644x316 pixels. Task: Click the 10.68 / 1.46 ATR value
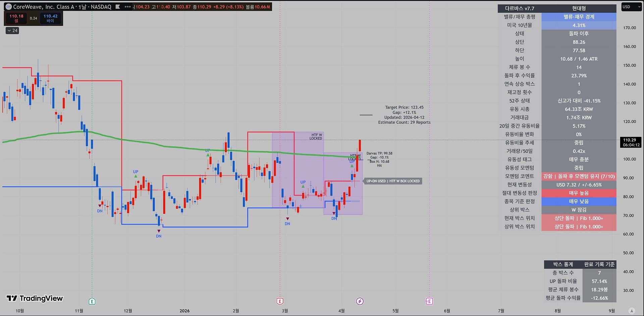pyautogui.click(x=579, y=59)
